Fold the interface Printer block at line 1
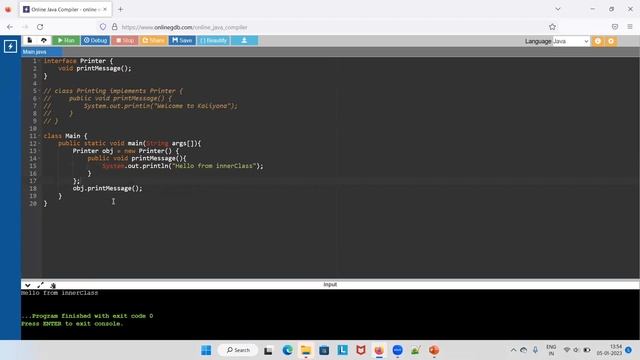 39,61
